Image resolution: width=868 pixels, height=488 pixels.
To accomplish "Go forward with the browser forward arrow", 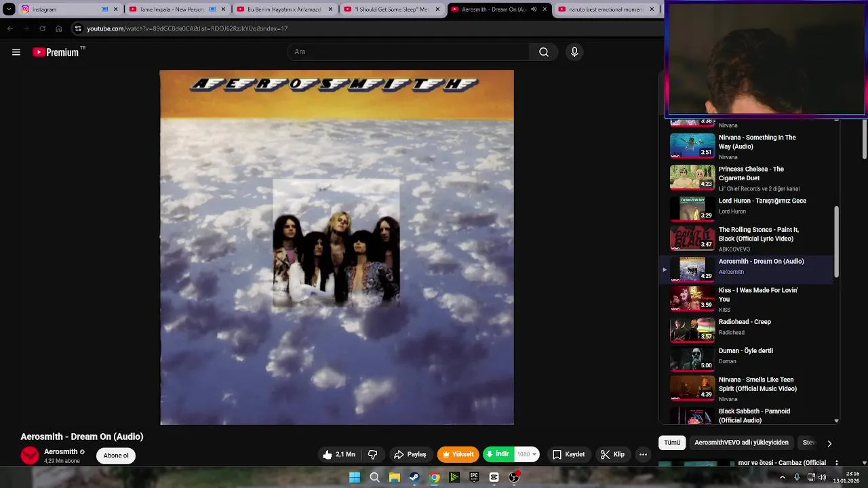I will pyautogui.click(x=26, y=28).
